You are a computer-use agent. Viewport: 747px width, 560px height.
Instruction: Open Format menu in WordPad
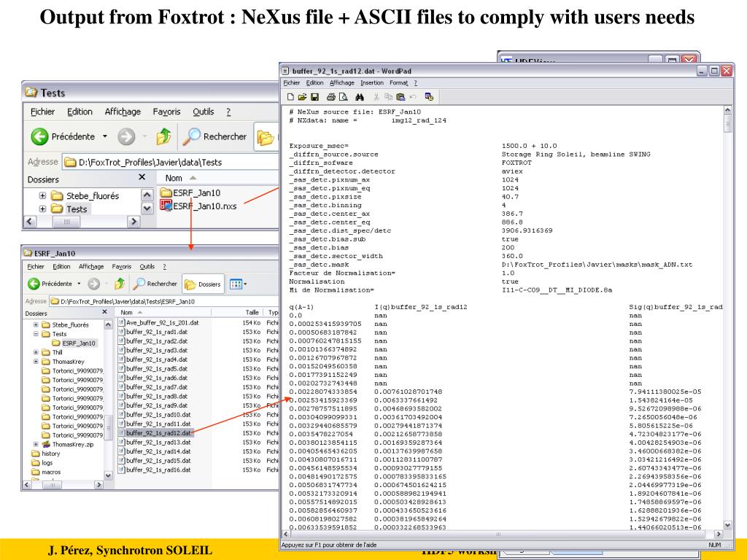pyautogui.click(x=399, y=83)
